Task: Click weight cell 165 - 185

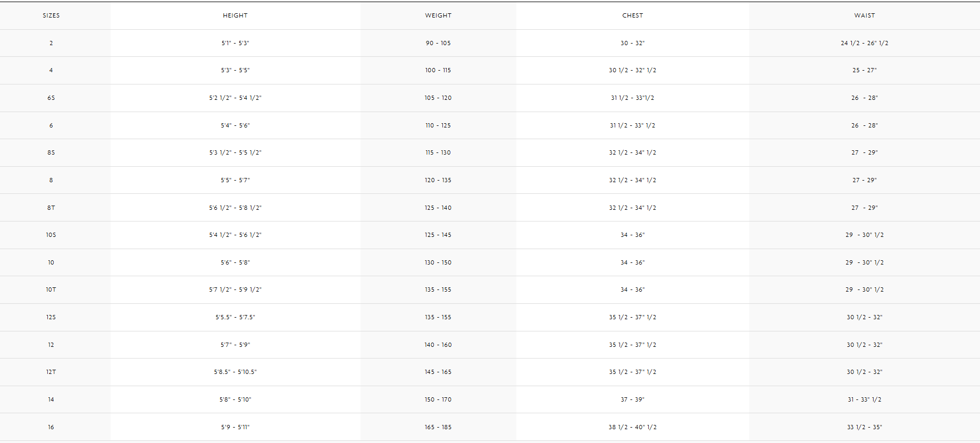Action: [438, 427]
